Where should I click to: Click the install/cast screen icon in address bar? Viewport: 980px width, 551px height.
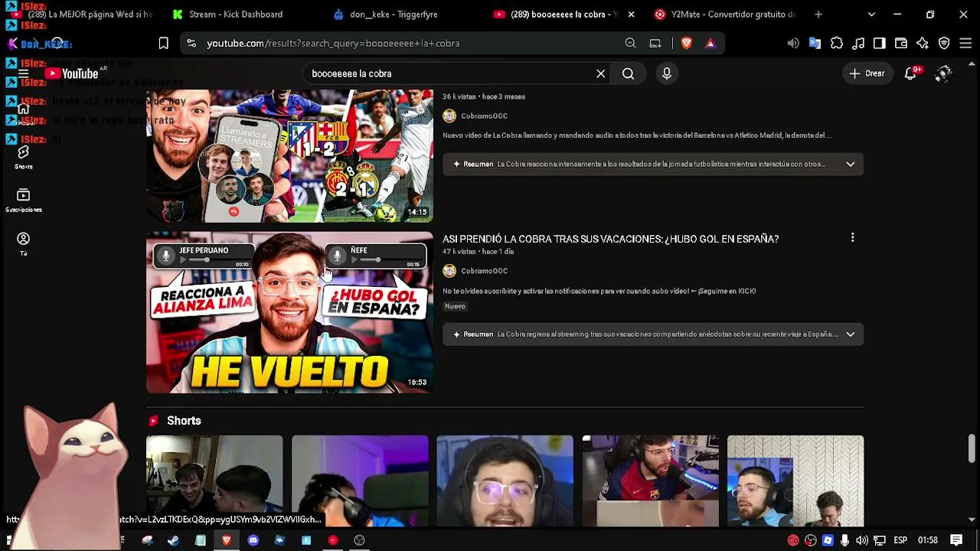coord(655,44)
